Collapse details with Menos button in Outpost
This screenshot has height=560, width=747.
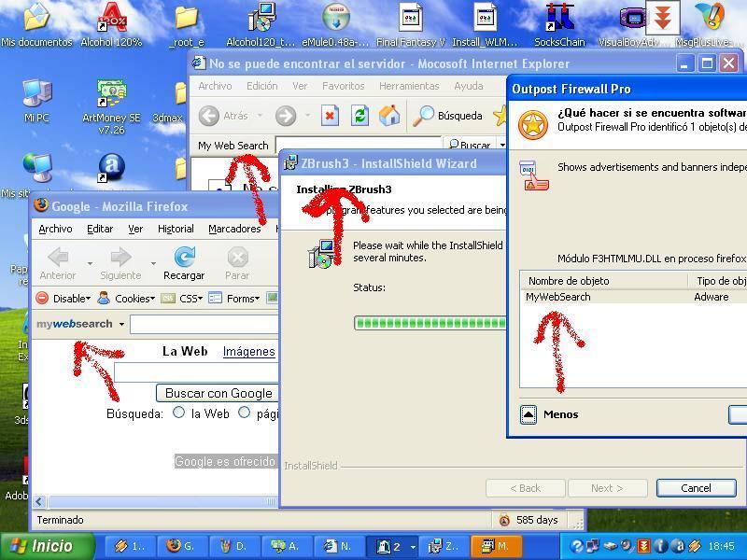pos(529,414)
